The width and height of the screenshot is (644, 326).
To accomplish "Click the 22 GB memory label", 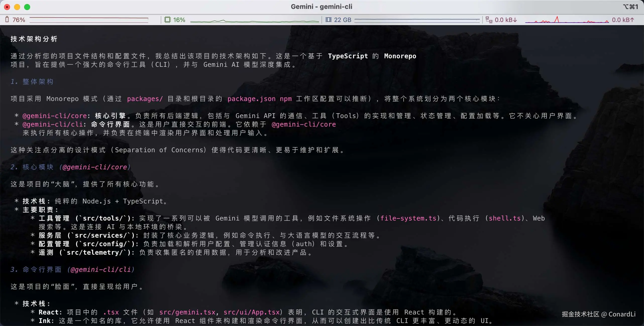I will 343,20.
